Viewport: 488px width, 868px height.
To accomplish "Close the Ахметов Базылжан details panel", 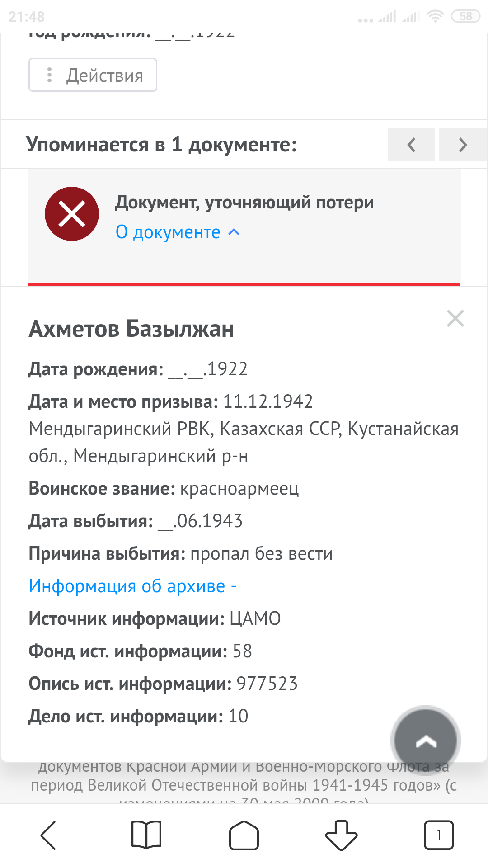I will tap(455, 318).
